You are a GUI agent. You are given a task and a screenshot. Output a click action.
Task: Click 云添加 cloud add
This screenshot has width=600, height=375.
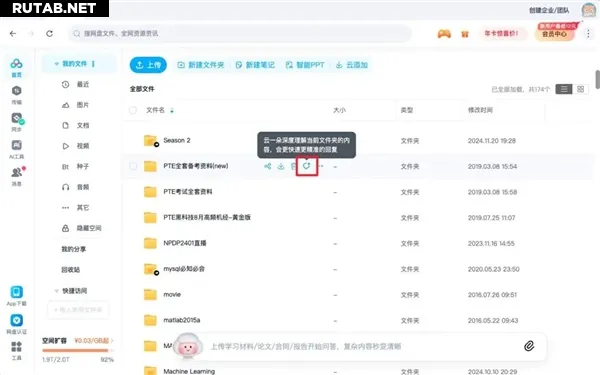352,65
